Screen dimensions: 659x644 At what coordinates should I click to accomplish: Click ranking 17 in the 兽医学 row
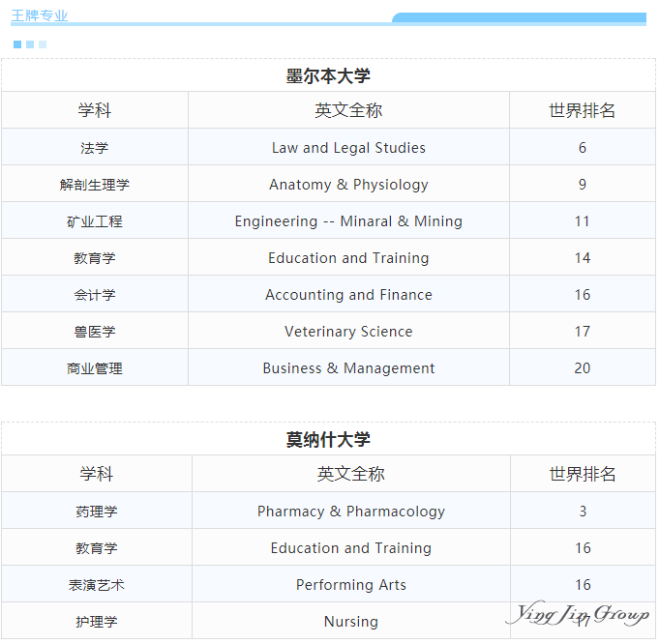click(x=583, y=331)
